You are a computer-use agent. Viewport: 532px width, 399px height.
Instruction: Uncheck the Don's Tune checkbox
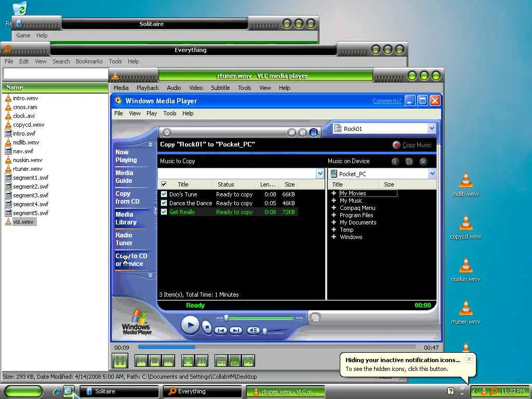point(164,194)
